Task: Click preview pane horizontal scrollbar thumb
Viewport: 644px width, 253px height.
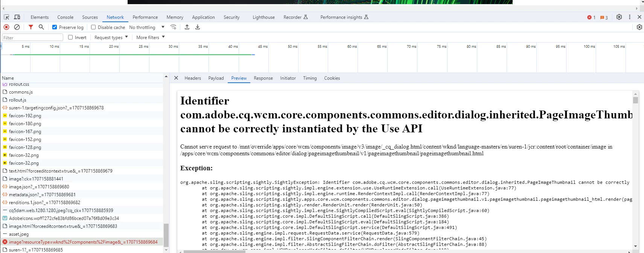Action: (x=215, y=251)
